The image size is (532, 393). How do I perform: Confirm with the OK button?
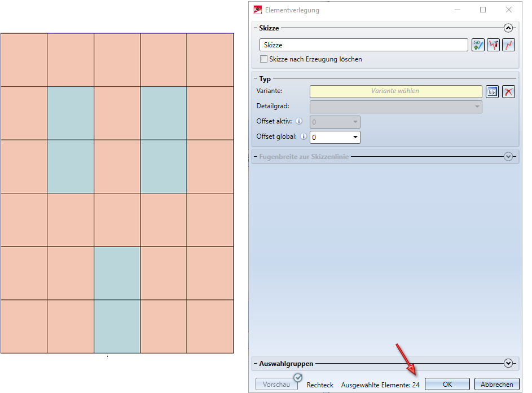point(447,384)
